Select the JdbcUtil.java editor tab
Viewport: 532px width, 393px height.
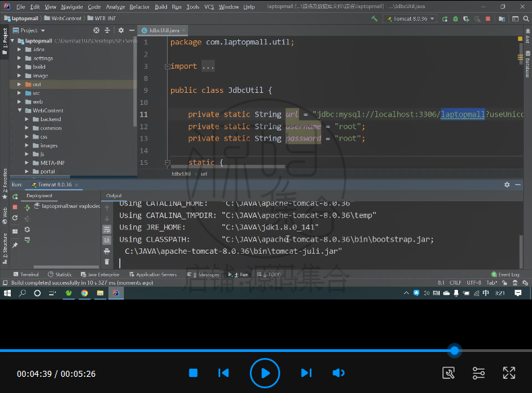point(163,30)
